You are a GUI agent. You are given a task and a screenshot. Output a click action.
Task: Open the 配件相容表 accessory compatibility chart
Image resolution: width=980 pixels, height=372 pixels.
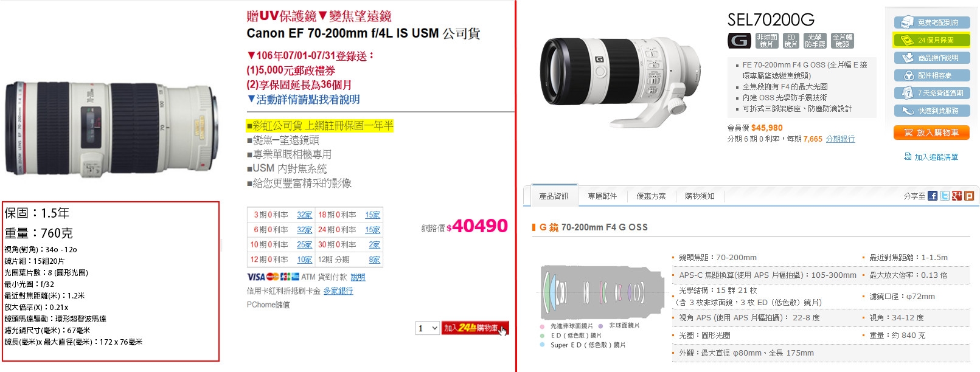(932, 75)
